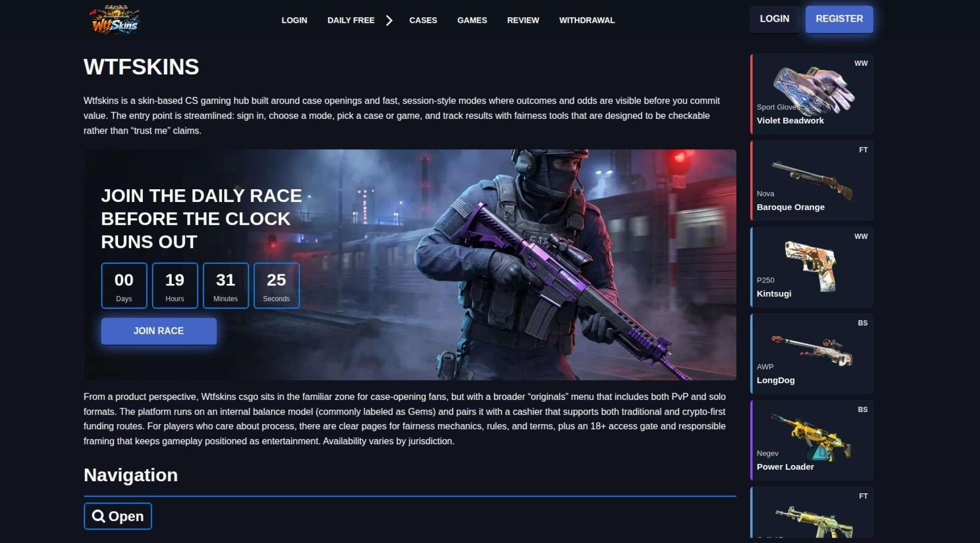
Task: Click the Violet Beadwork skin name
Action: [x=790, y=120]
